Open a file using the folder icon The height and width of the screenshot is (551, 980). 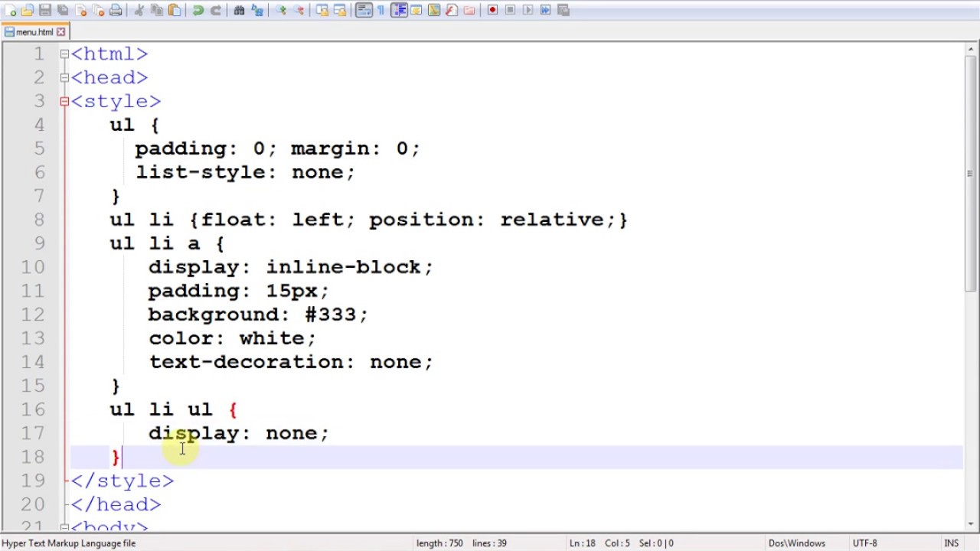tap(28, 10)
